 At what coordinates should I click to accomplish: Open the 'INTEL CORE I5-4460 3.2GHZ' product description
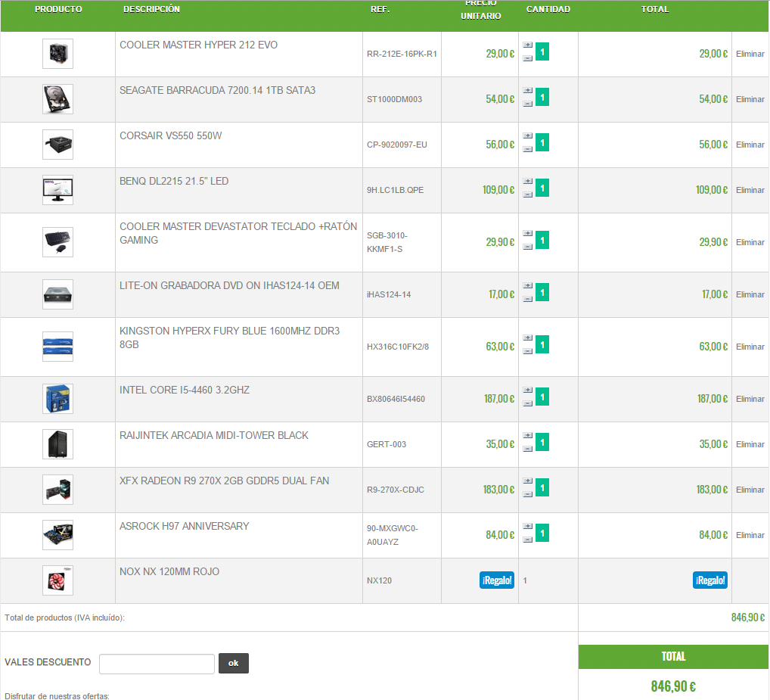[184, 390]
